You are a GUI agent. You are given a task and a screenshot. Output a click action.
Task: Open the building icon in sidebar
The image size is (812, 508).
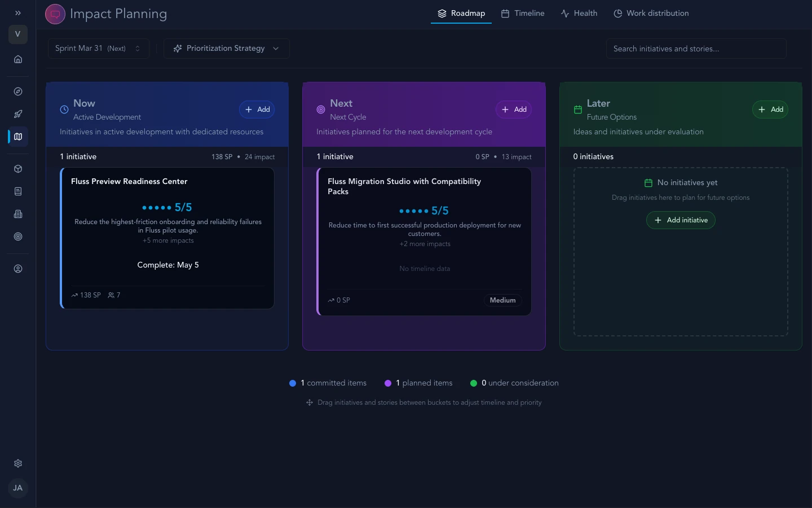[18, 214]
